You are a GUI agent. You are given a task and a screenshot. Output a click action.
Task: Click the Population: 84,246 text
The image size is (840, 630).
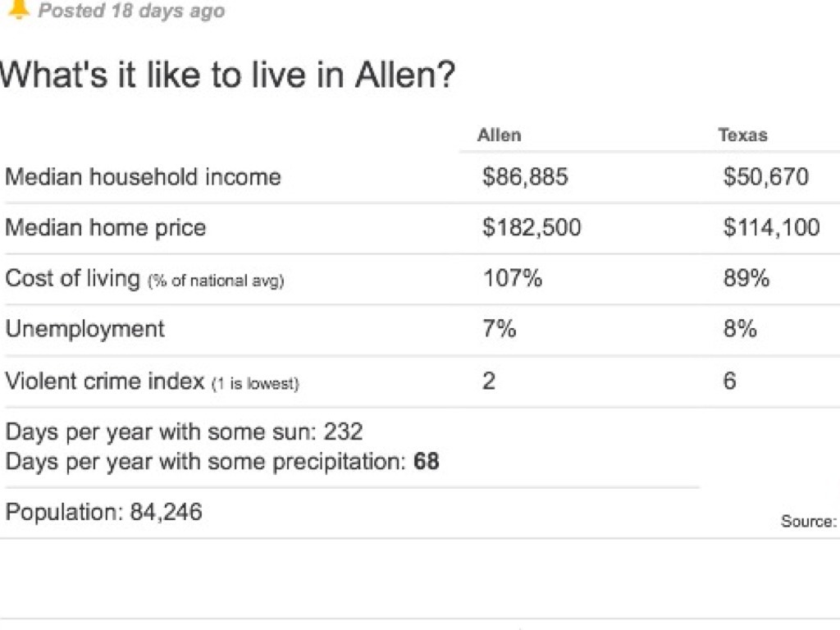(103, 513)
